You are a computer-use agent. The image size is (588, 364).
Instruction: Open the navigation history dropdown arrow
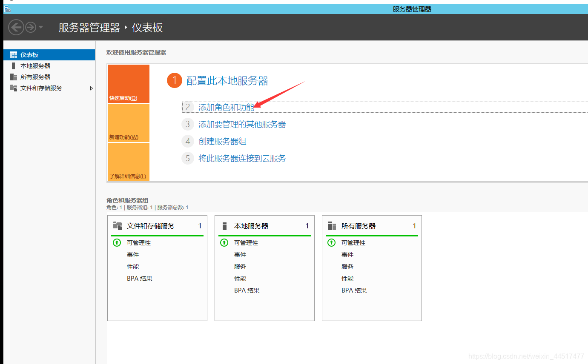pos(41,27)
